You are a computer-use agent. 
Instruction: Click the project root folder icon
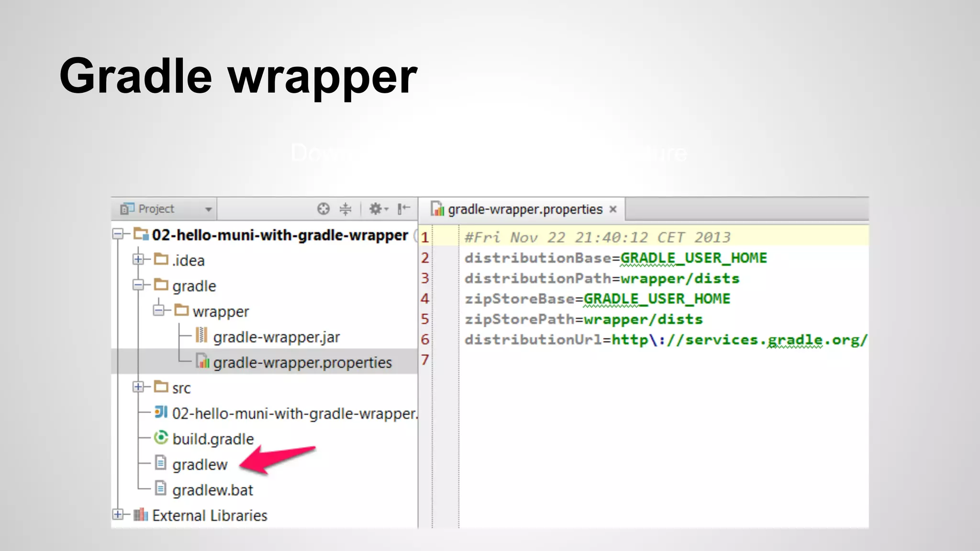point(141,234)
